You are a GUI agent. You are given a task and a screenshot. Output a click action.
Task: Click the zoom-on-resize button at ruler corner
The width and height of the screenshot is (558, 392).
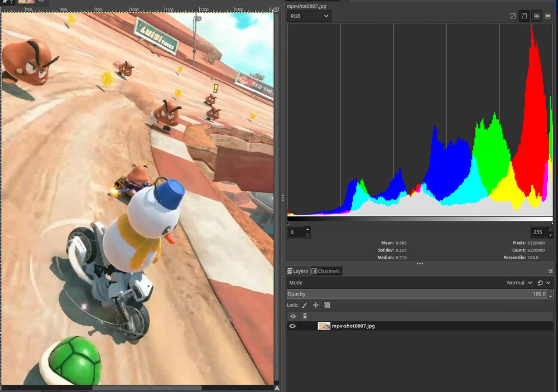[x=277, y=9]
